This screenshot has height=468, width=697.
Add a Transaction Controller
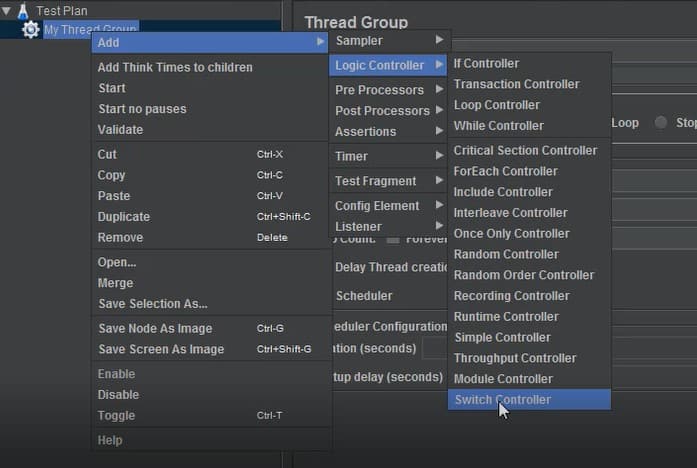(x=529, y=84)
